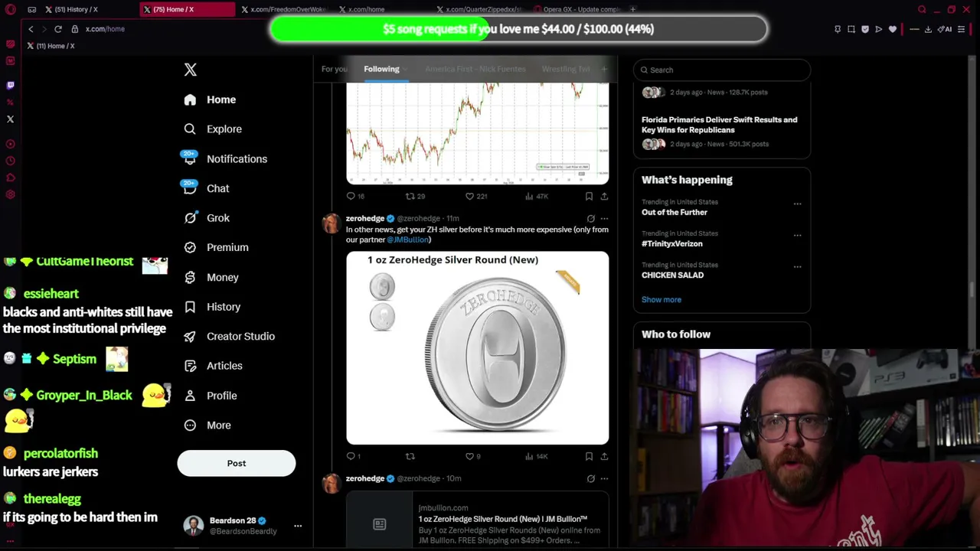Open Creator Studio from the sidebar
This screenshot has height=551, width=980.
(229, 337)
